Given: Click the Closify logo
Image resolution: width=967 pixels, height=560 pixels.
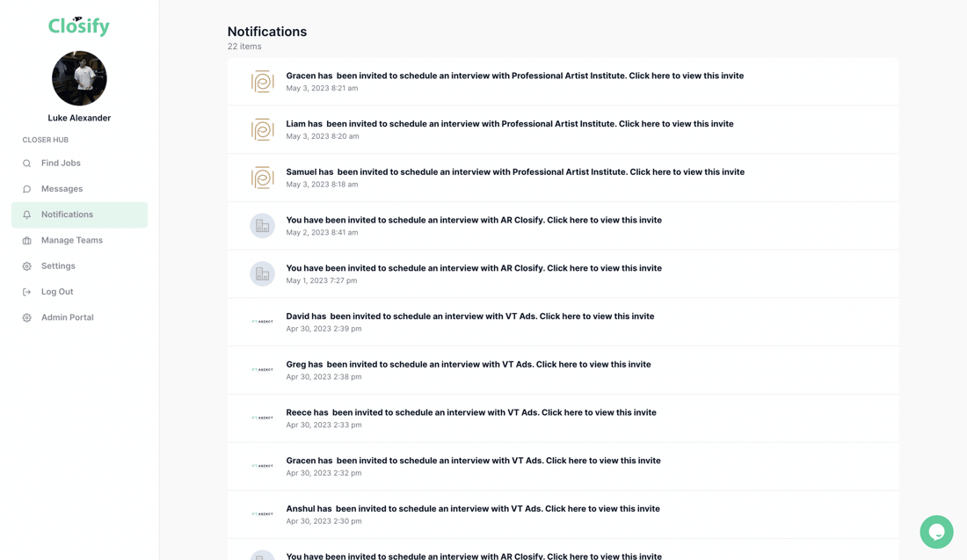Looking at the screenshot, I should (x=79, y=26).
